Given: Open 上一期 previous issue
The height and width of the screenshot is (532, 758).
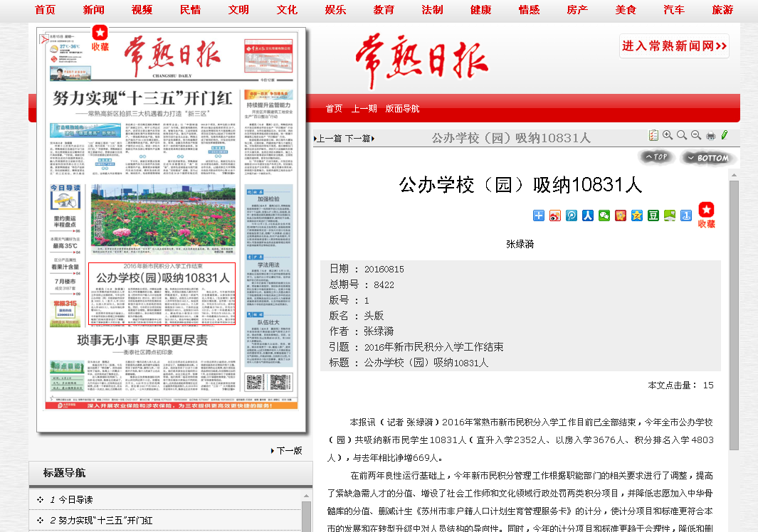Looking at the screenshot, I should 364,108.
